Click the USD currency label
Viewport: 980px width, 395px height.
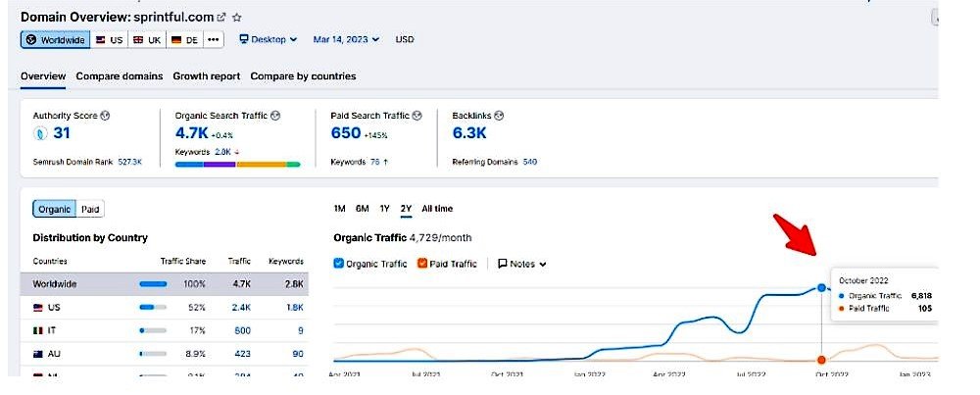[405, 39]
